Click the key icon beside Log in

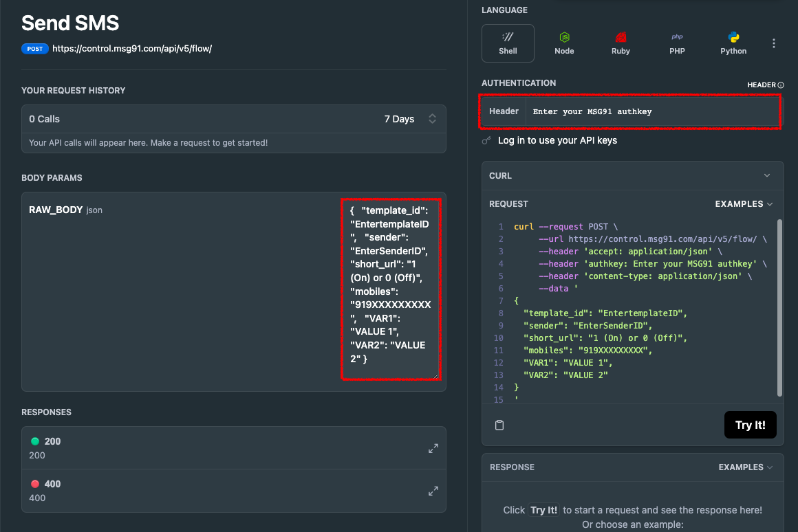coord(486,140)
